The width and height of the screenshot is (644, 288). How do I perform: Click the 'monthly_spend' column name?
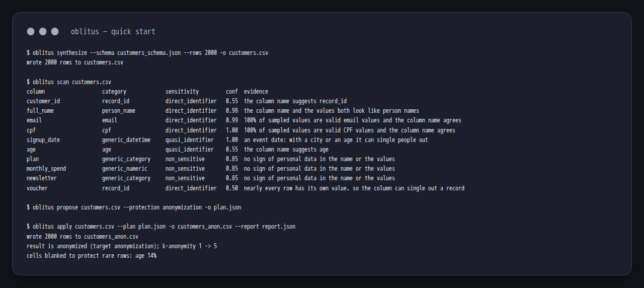click(46, 169)
